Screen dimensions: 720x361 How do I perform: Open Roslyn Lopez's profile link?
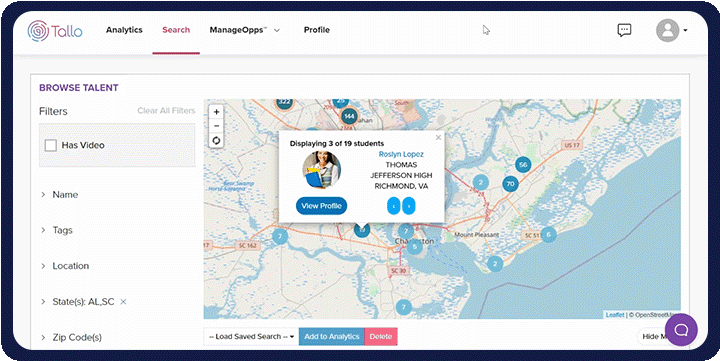[x=401, y=154]
